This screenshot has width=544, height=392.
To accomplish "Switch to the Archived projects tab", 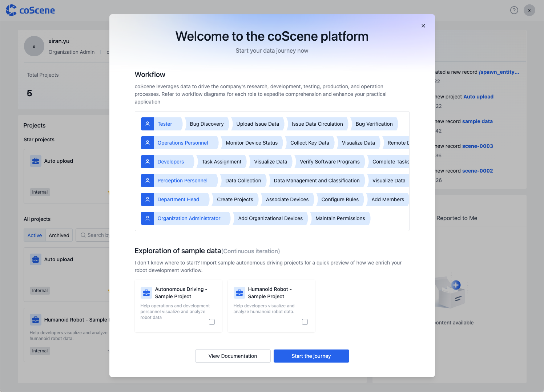I will point(59,235).
